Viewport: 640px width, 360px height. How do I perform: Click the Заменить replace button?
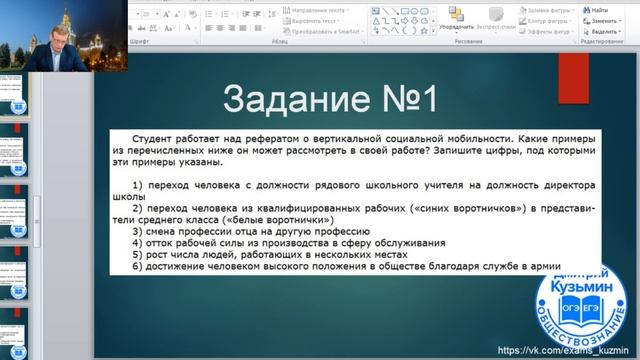(602, 21)
